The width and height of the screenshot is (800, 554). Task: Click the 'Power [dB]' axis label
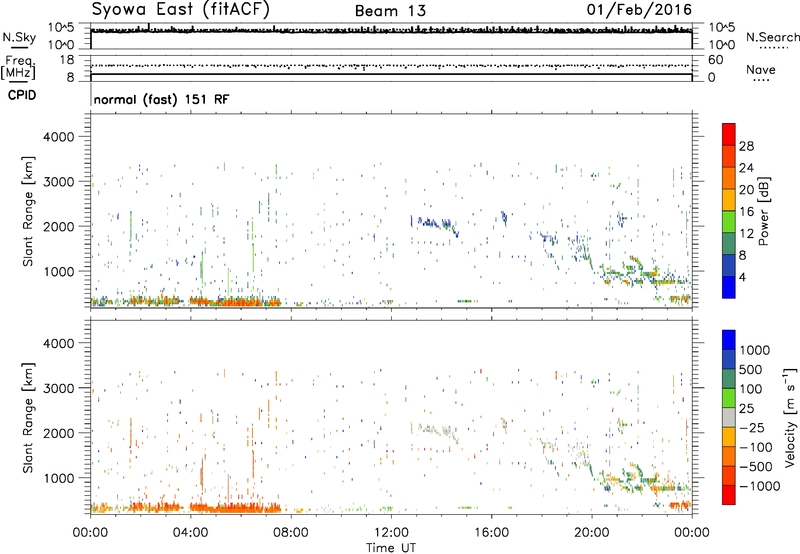[763, 211]
